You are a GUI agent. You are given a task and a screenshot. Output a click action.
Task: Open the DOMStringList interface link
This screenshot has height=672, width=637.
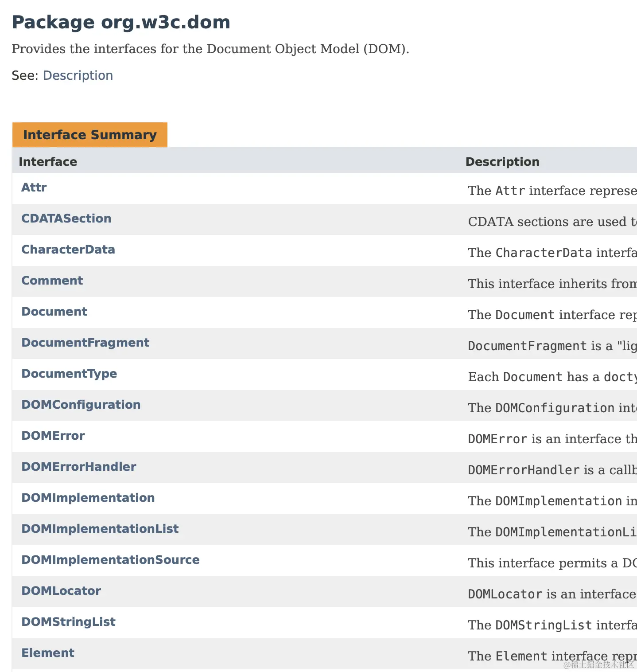[69, 622]
